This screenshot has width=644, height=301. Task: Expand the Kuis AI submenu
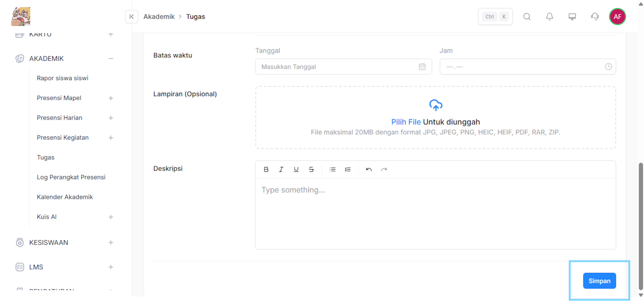point(111,217)
